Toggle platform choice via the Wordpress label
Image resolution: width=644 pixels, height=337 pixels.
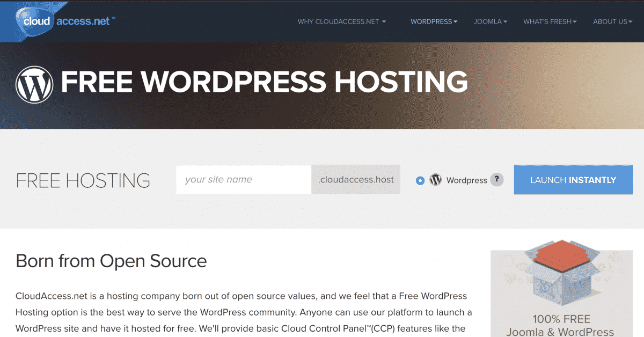pyautogui.click(x=466, y=180)
